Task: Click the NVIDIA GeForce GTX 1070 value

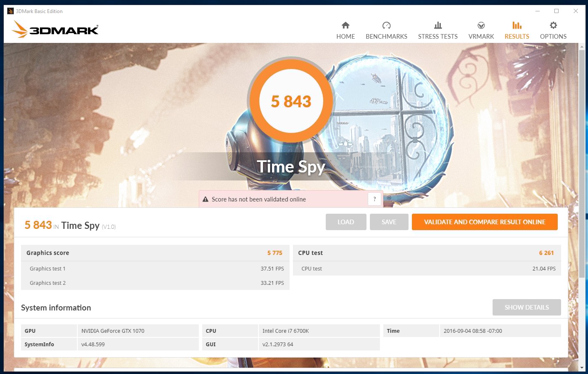Action: pos(113,331)
